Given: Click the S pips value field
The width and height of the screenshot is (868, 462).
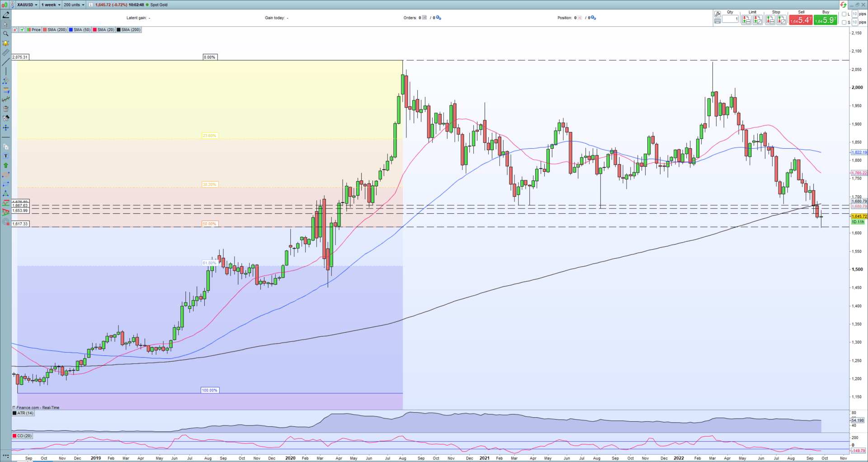Looking at the screenshot, I should point(855,22).
